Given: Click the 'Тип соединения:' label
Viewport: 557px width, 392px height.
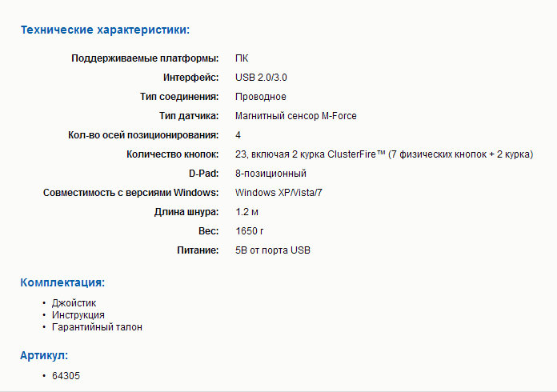Looking at the screenshot, I should point(179,97).
